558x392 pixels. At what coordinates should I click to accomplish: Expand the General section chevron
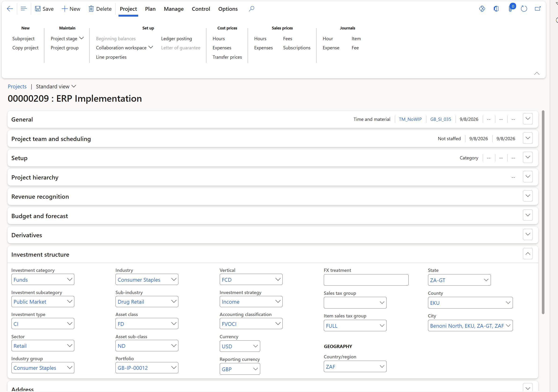(528, 119)
